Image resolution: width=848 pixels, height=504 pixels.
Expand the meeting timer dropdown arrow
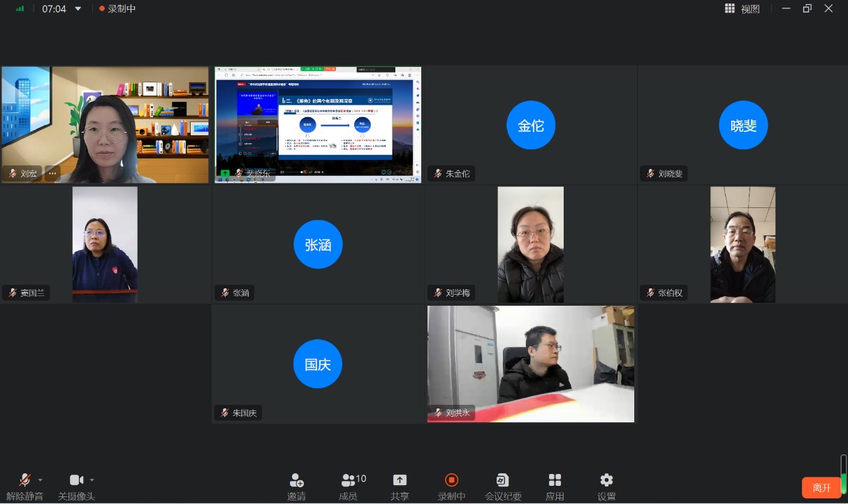tap(78, 9)
